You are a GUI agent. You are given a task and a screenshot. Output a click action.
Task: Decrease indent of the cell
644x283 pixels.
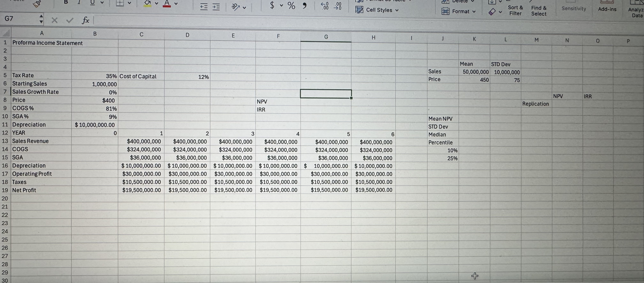point(204,7)
